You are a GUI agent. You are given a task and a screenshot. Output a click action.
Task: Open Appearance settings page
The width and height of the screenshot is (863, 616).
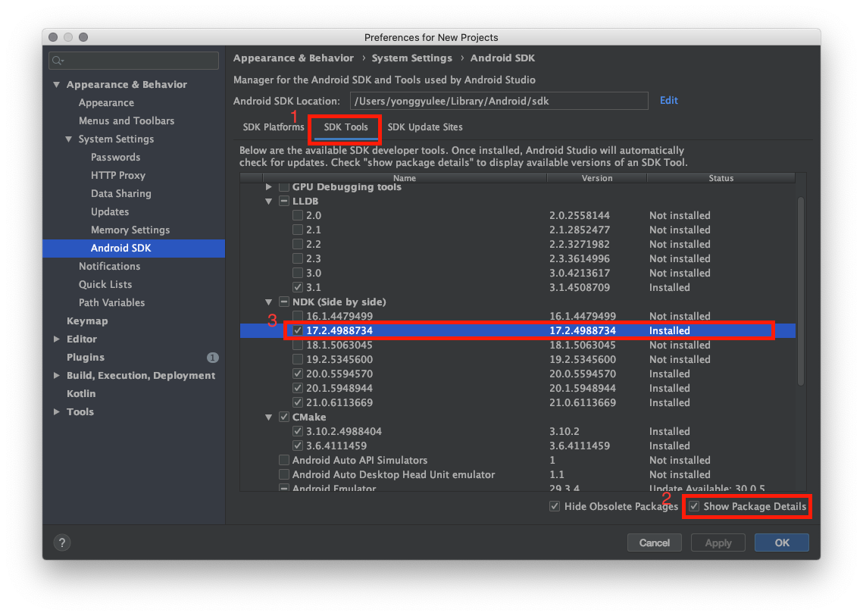click(x=106, y=102)
